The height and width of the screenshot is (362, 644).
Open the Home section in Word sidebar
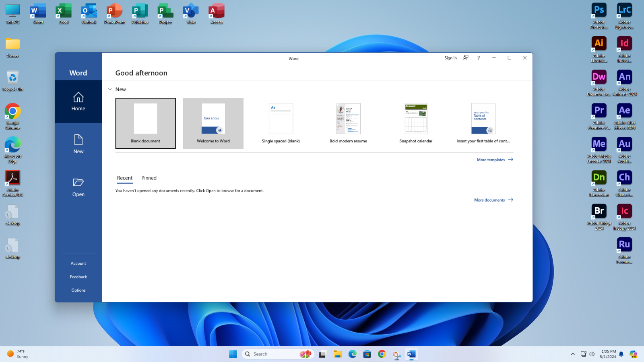coord(78,102)
